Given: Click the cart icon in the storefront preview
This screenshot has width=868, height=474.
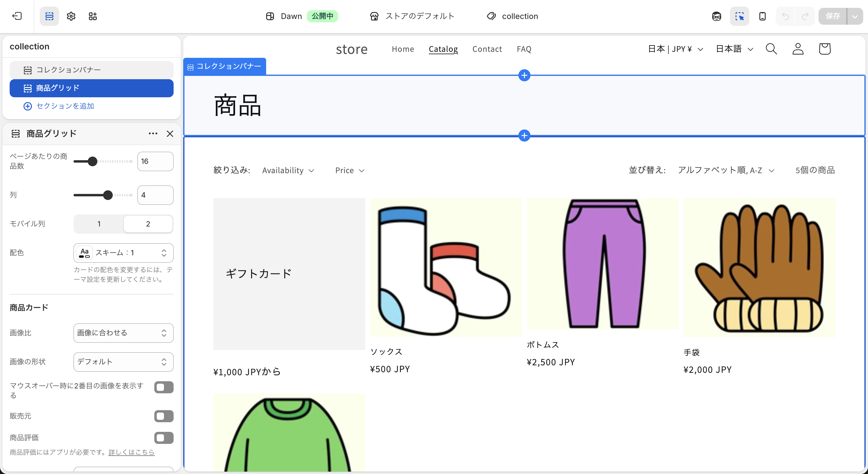Looking at the screenshot, I should coord(825,49).
